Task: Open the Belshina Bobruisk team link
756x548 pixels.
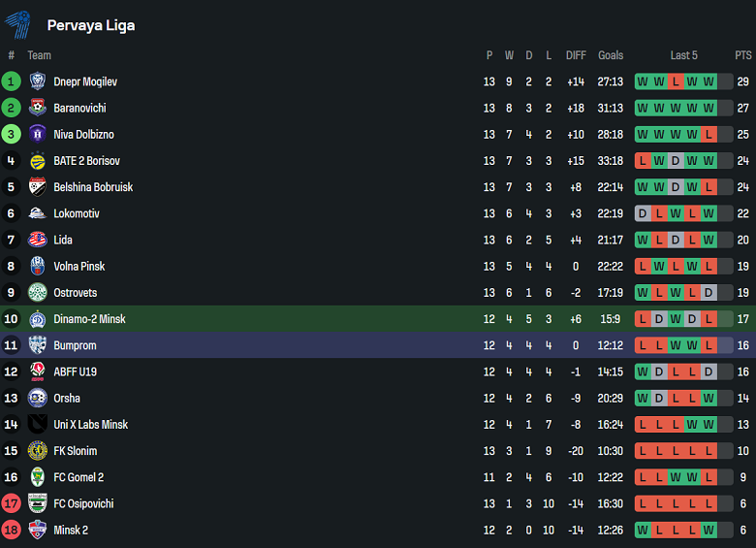Action: (x=93, y=187)
